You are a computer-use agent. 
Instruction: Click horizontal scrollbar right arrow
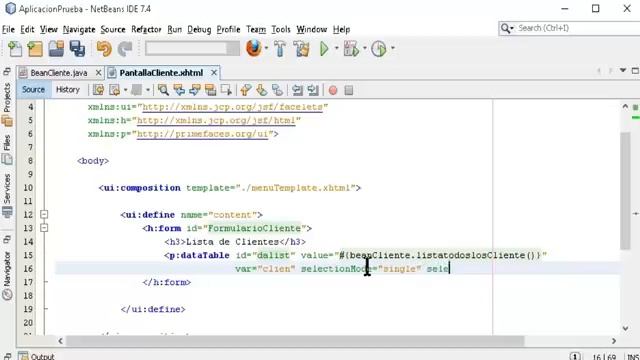coord(613,341)
